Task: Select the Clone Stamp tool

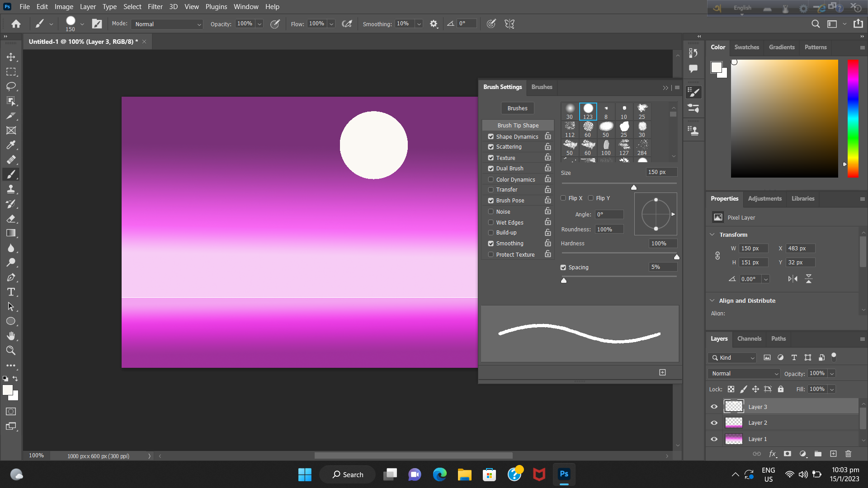Action: [11, 189]
